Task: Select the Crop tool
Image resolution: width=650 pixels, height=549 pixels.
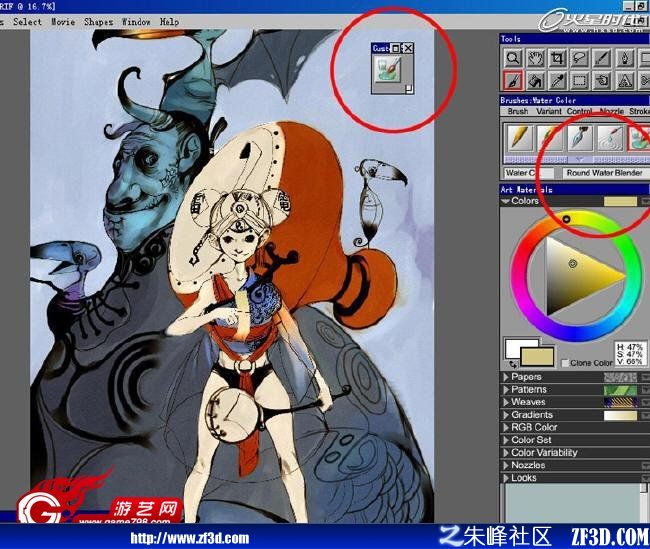Action: 558,58
